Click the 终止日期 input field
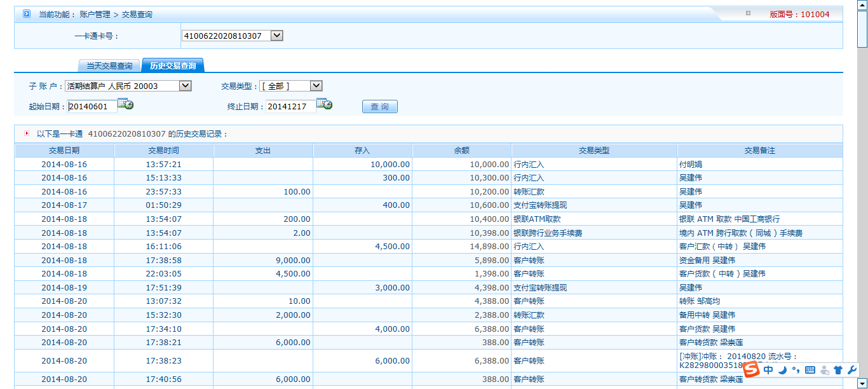 [290, 107]
